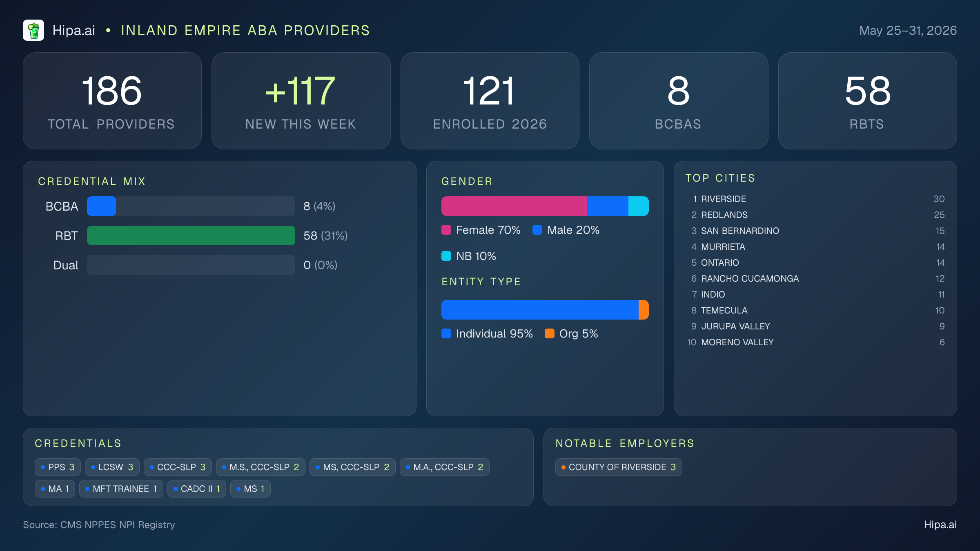Click the Credentials section heading
980x551 pixels.
pyautogui.click(x=78, y=443)
